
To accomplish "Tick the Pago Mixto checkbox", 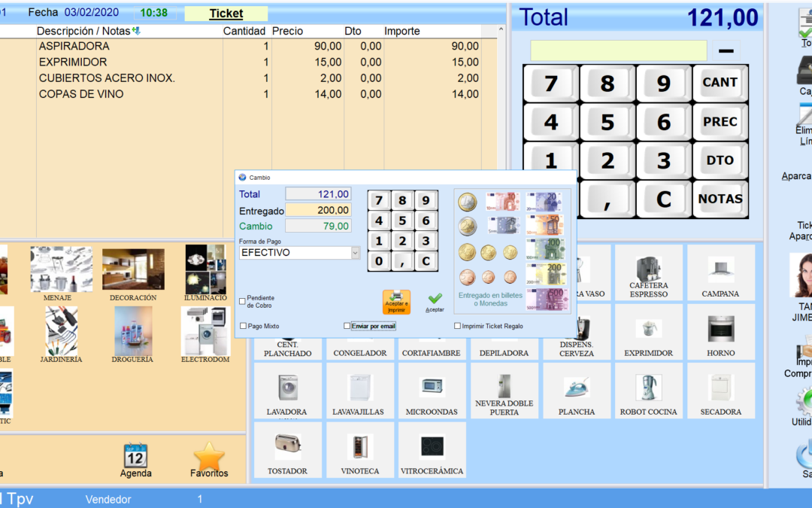I will coord(243,326).
